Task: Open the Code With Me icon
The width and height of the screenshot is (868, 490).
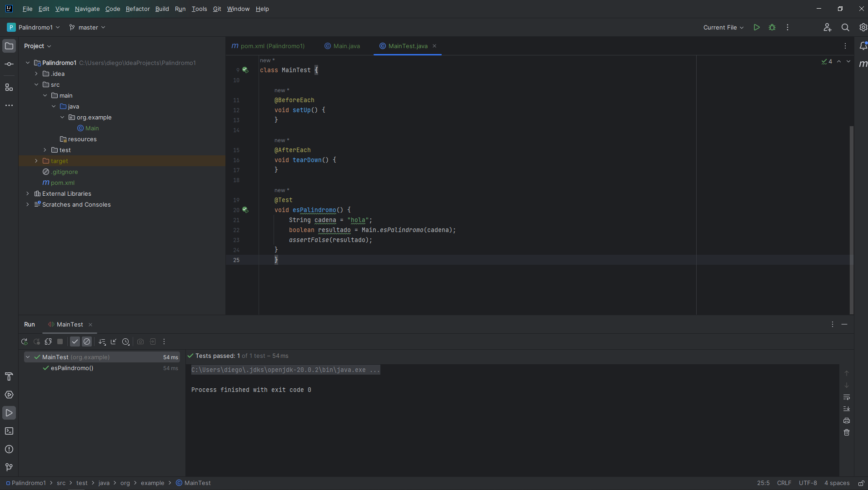Action: click(827, 27)
